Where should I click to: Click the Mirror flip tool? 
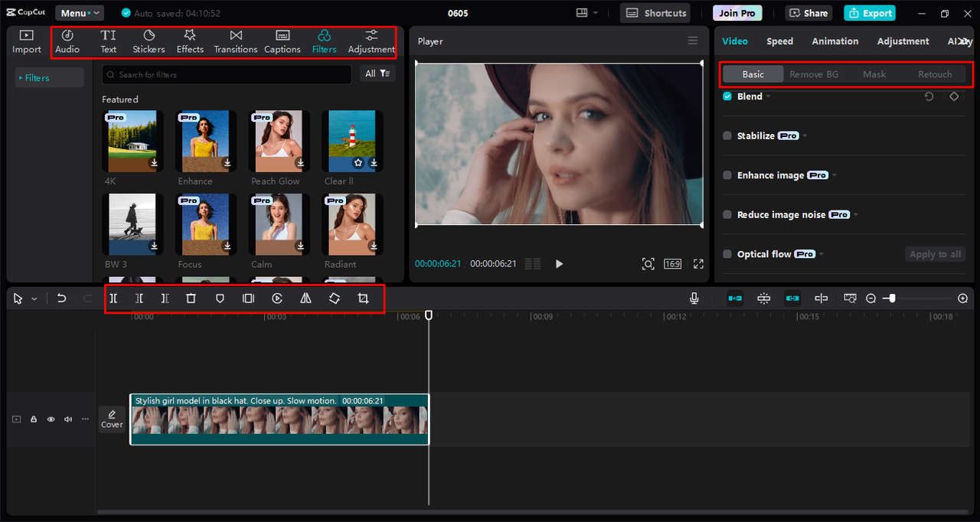pos(305,299)
